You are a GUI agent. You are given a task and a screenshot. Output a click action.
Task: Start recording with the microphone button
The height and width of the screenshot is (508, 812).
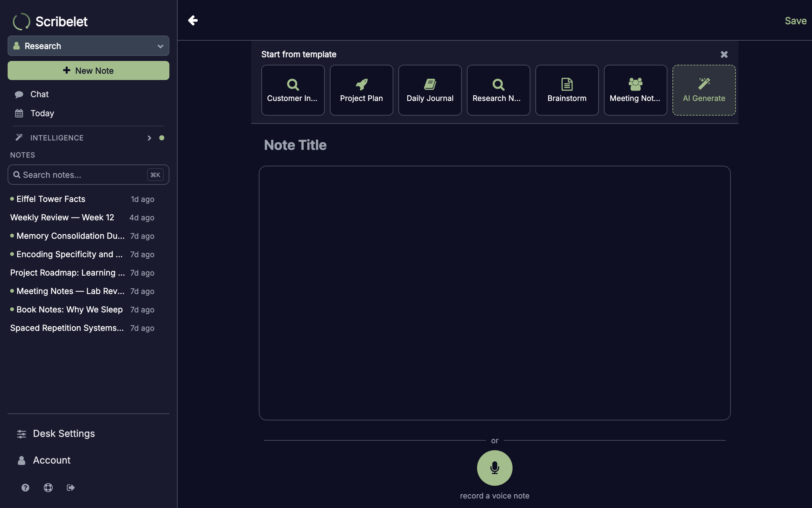point(494,468)
